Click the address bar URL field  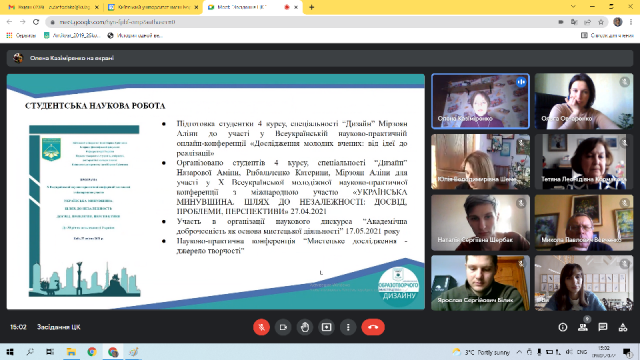pos(302,22)
